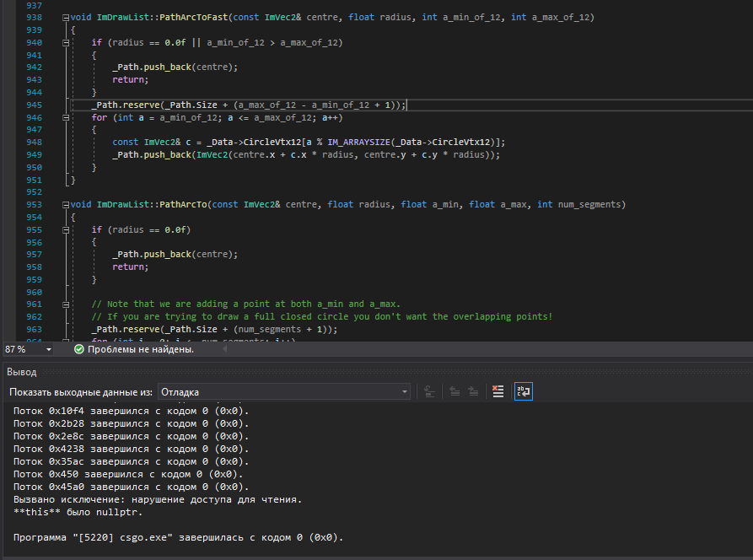Screen dimensions: 753x560
Task: Click the for loop header on line 946
Action: pyautogui.click(x=217, y=118)
